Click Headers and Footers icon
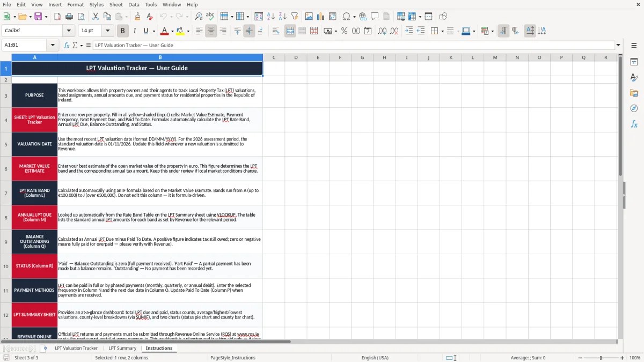 click(x=386, y=17)
